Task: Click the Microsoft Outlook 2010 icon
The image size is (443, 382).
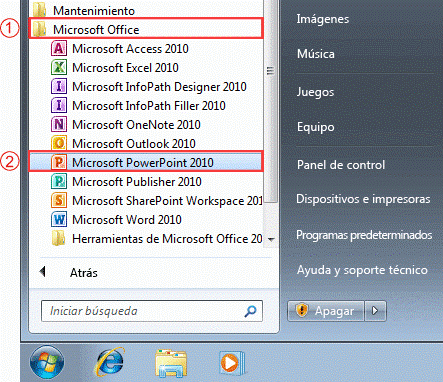Action: tap(59, 144)
